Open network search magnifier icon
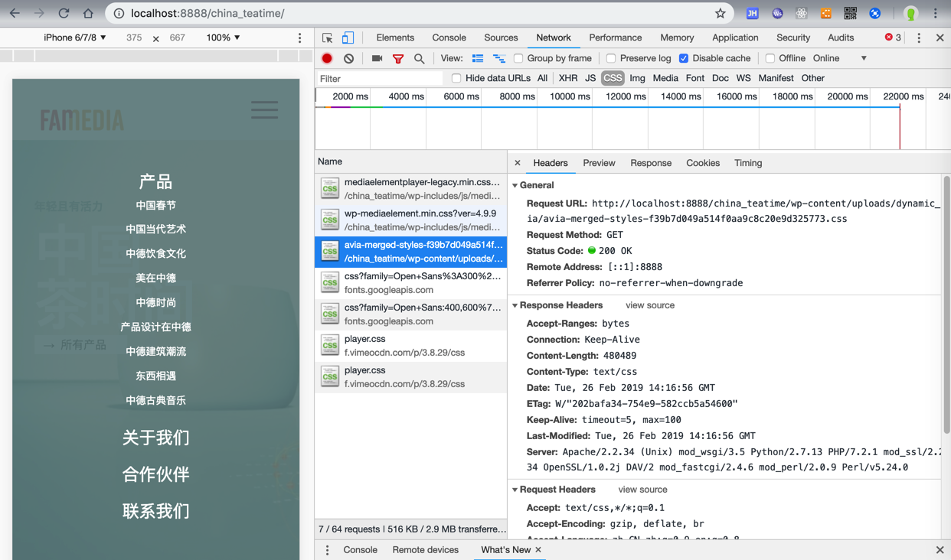 (x=419, y=58)
